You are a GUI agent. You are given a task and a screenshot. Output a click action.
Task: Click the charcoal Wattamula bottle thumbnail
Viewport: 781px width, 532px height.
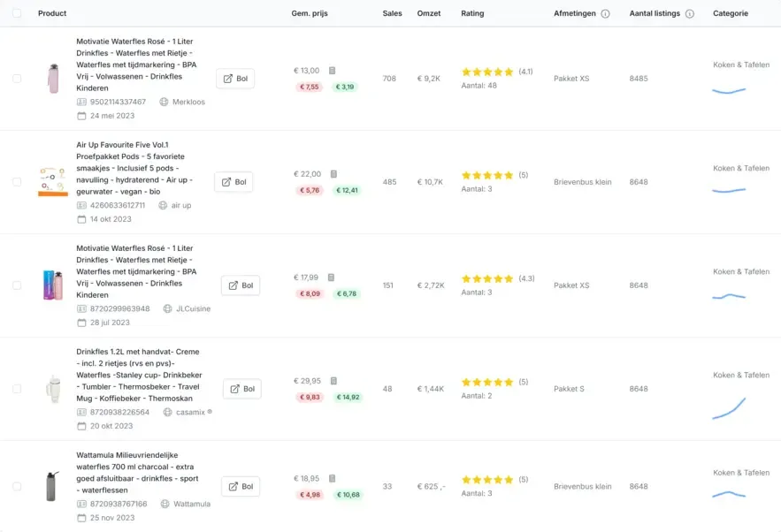click(x=52, y=486)
